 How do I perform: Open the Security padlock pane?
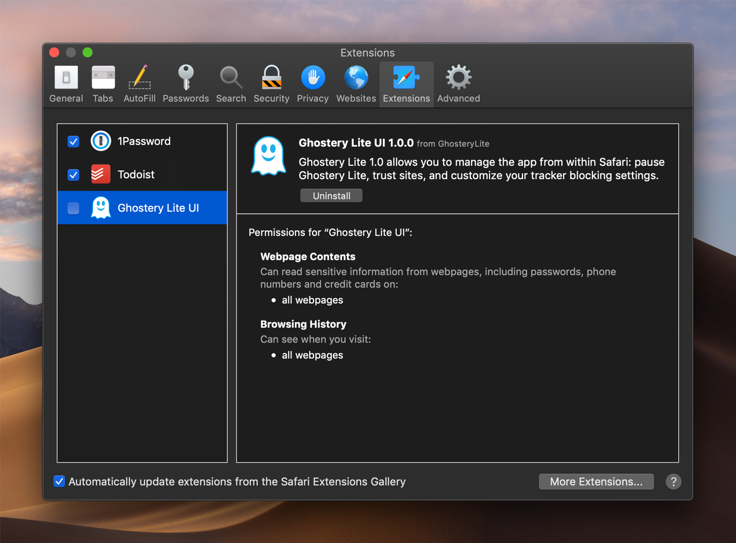[271, 84]
